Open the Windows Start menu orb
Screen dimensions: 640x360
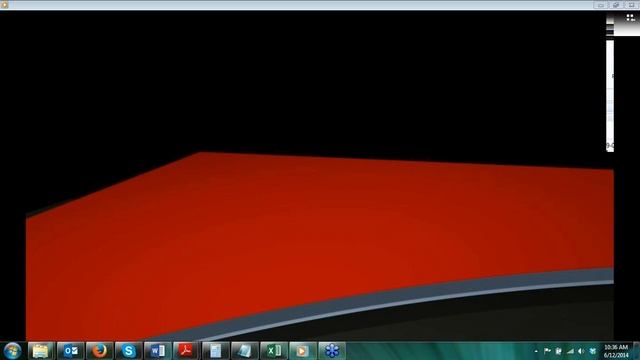point(12,351)
